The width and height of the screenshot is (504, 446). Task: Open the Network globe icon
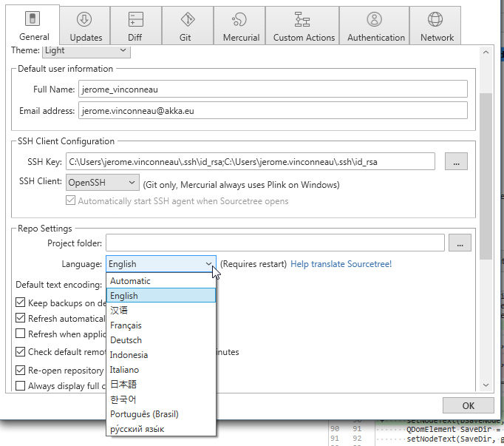click(435, 19)
